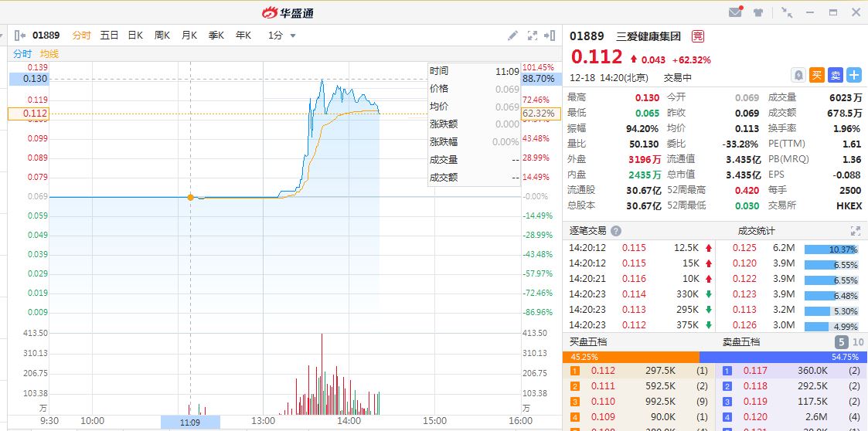Image resolution: width=868 pixels, height=431 pixels.
Task: Click the 11:09 time axis marker
Action: coord(190,422)
